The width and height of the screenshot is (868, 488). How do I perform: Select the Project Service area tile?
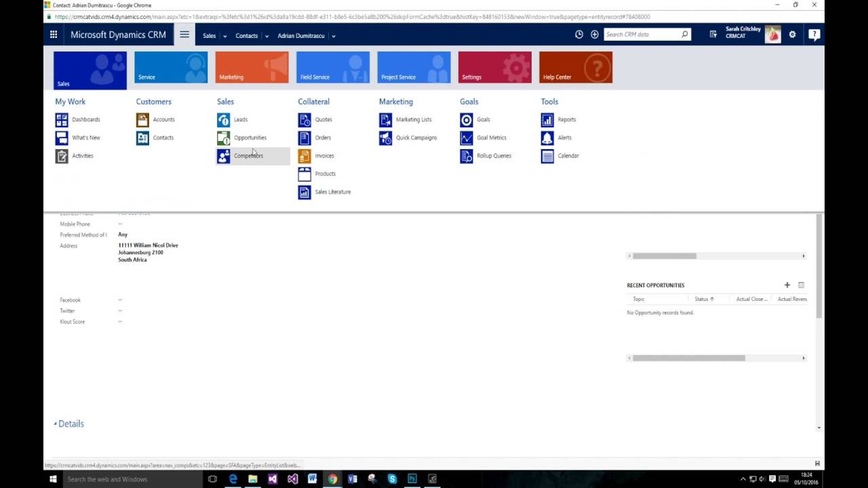tap(414, 67)
